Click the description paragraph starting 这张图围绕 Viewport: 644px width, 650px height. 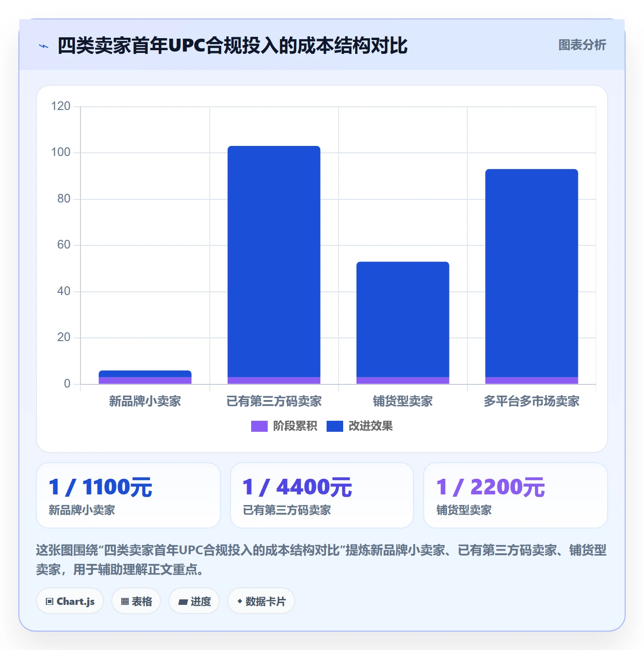click(x=322, y=560)
